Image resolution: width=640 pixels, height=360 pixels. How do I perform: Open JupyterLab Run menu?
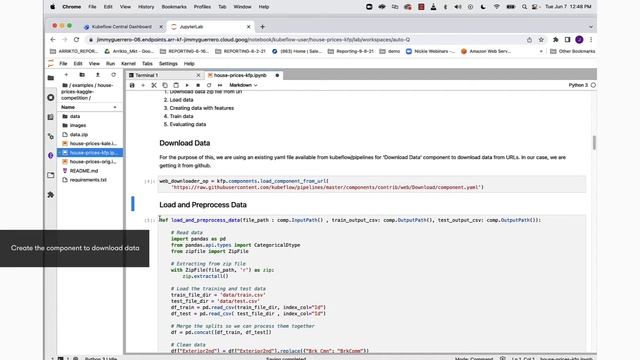[x=110, y=64]
